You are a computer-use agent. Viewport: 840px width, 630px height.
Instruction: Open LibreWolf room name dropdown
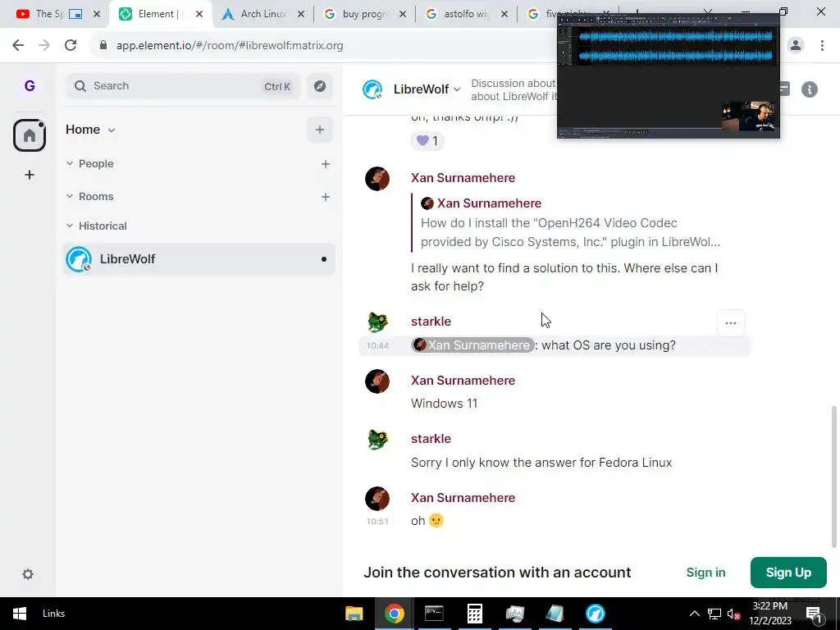click(x=427, y=89)
